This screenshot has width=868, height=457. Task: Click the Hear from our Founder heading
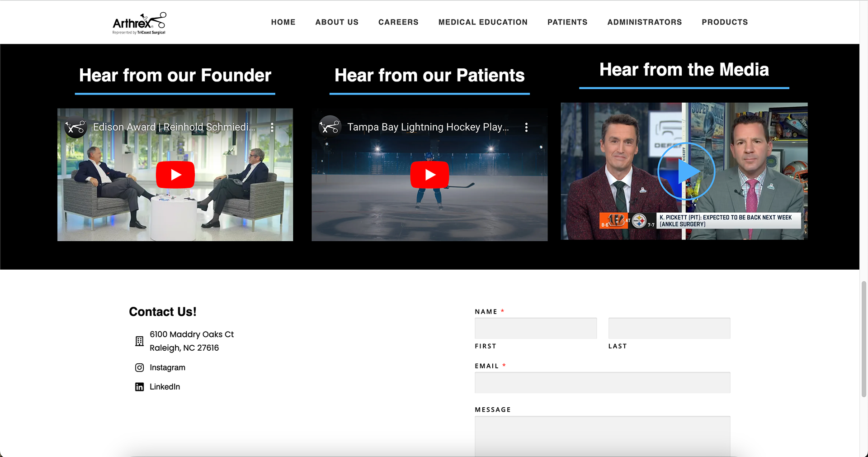coord(175,75)
